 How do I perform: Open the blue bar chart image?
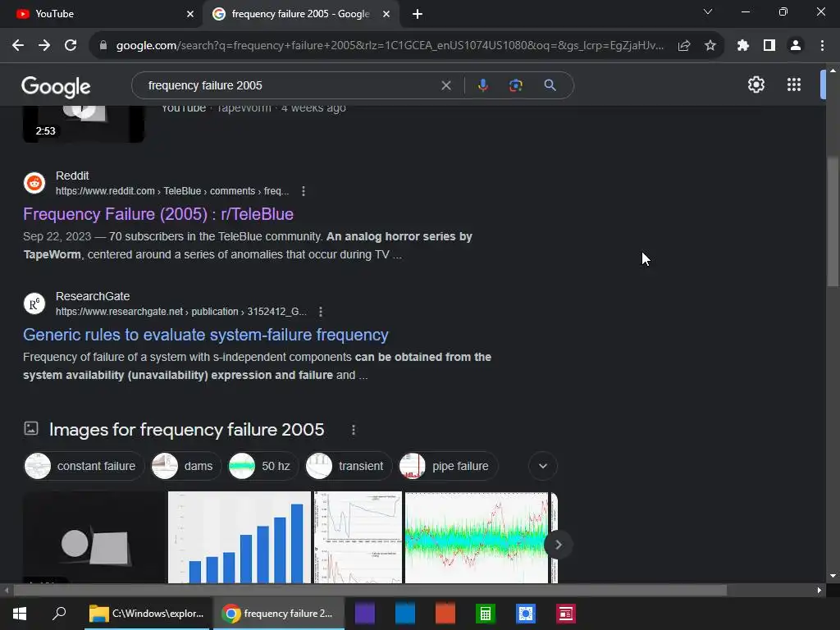click(x=240, y=537)
